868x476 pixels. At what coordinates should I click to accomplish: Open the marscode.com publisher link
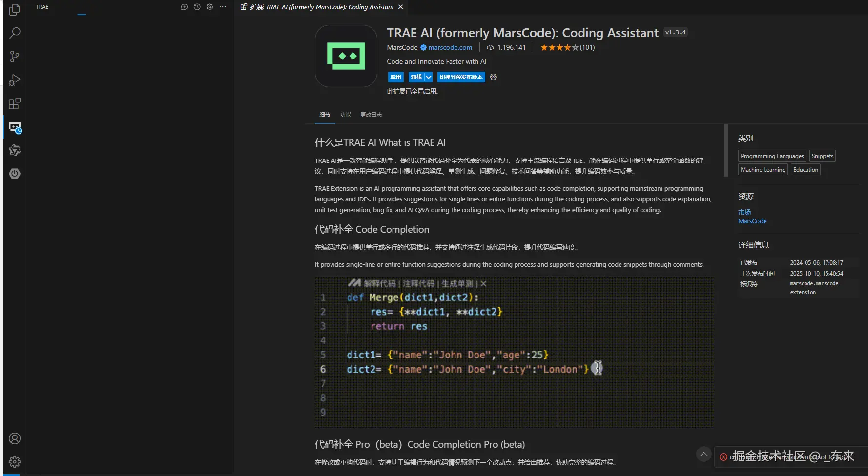tap(450, 47)
